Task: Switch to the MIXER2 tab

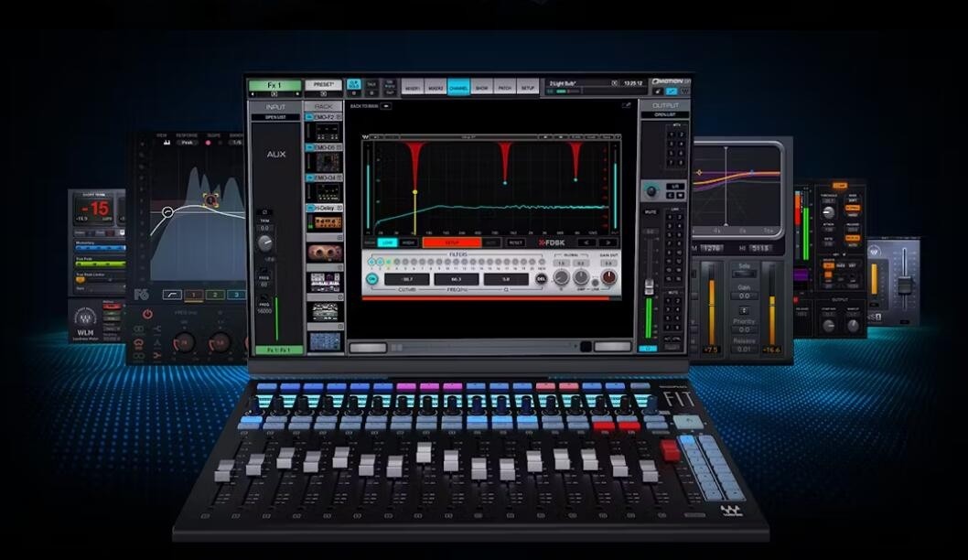Action: [x=436, y=88]
